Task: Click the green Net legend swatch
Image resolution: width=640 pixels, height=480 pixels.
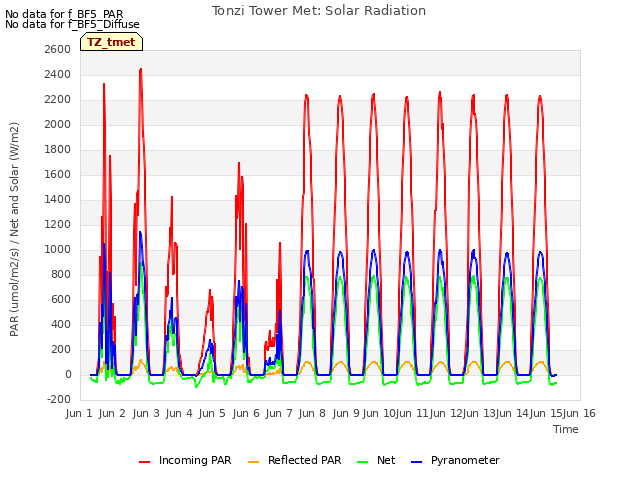Action: click(x=362, y=462)
